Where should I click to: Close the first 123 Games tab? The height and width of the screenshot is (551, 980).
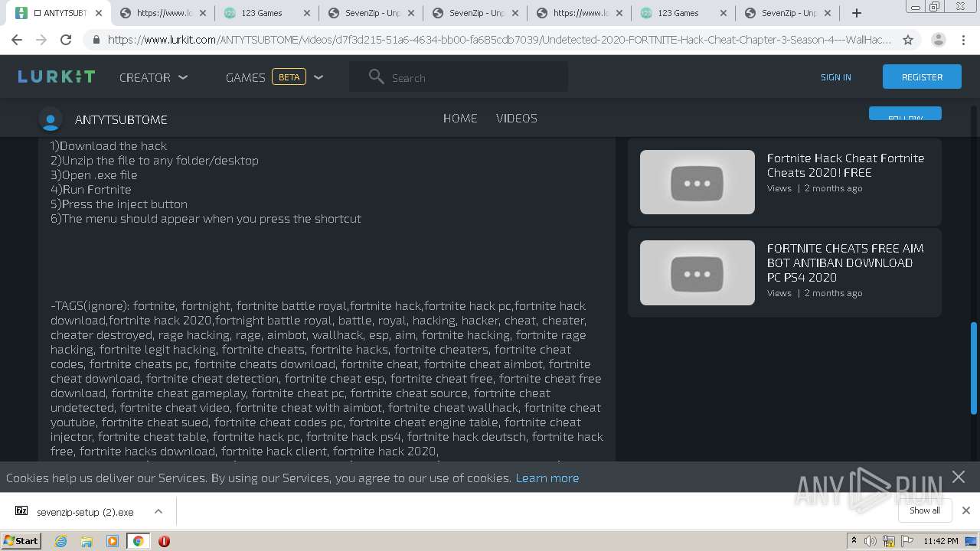pos(307,13)
